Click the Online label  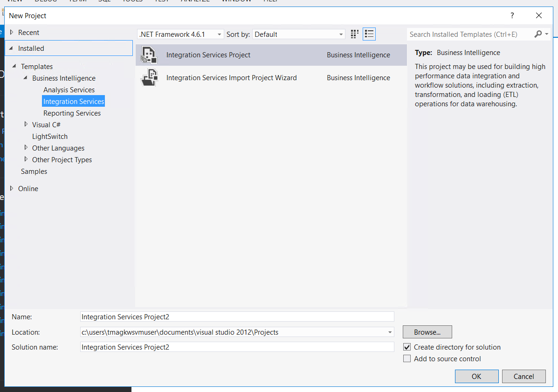28,189
